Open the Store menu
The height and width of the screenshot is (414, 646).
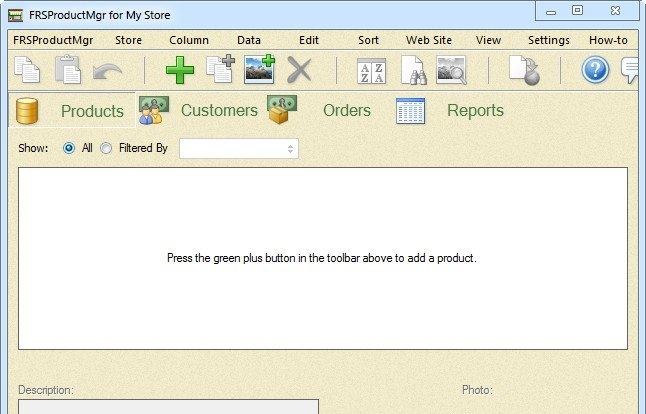(129, 40)
